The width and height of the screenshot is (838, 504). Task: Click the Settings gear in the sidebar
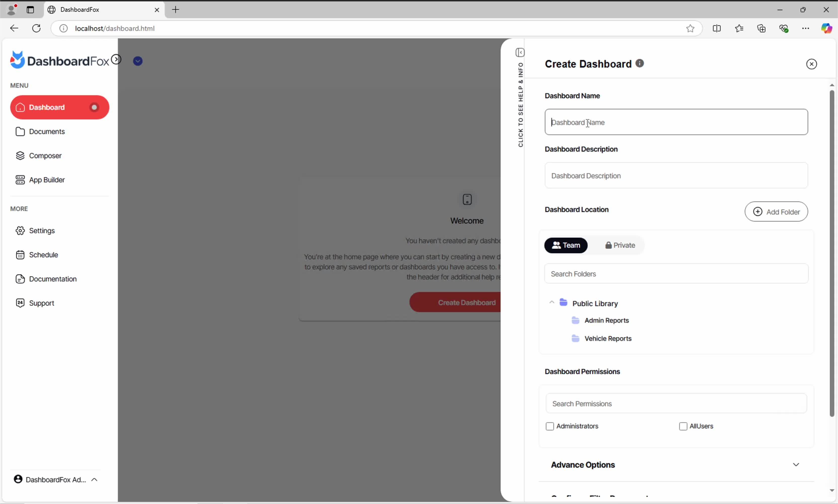click(20, 231)
